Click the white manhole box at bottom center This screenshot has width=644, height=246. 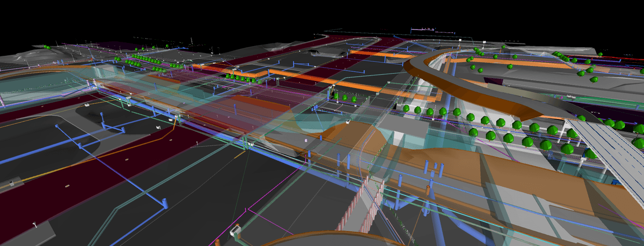click(235, 232)
